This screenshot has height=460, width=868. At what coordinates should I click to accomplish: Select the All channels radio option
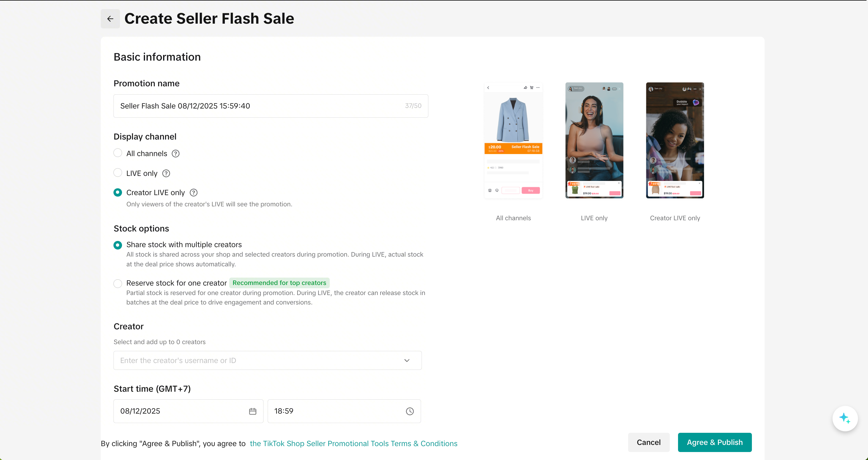118,153
